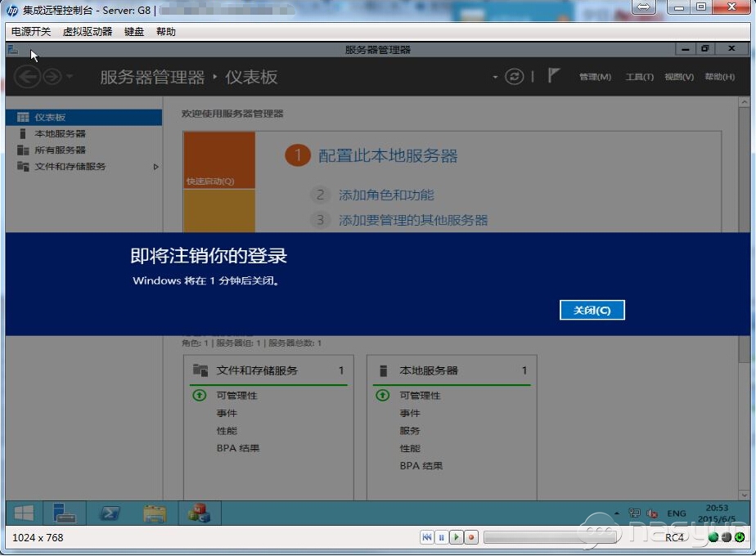Click 性能 in 文件和存储服务 tile

(x=227, y=431)
